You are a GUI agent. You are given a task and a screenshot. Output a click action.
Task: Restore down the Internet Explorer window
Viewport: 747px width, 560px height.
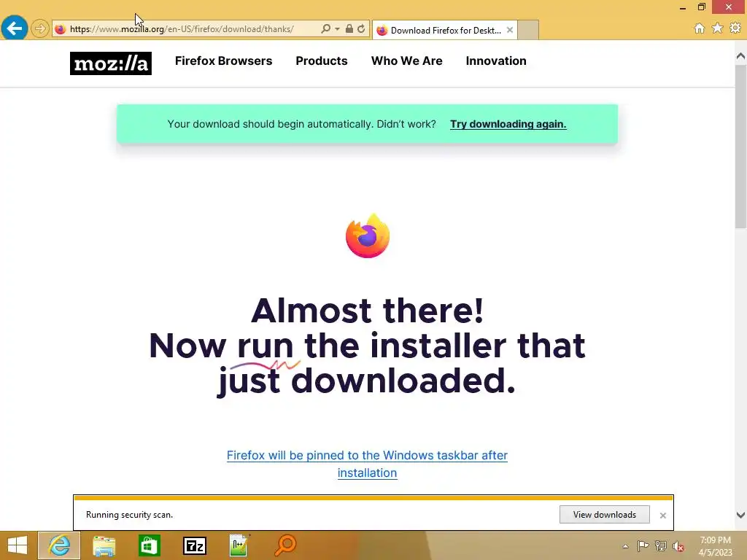click(701, 7)
